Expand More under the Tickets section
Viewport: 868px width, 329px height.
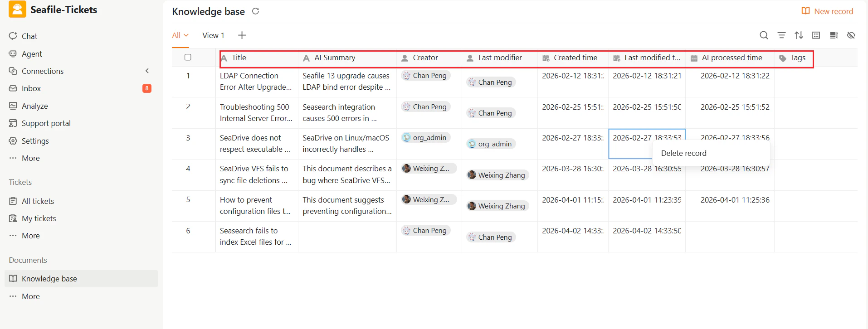click(x=30, y=236)
